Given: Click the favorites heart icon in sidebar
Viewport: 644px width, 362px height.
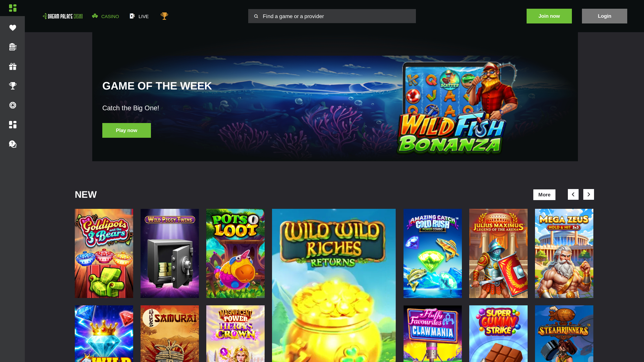Looking at the screenshot, I should click(x=13, y=28).
